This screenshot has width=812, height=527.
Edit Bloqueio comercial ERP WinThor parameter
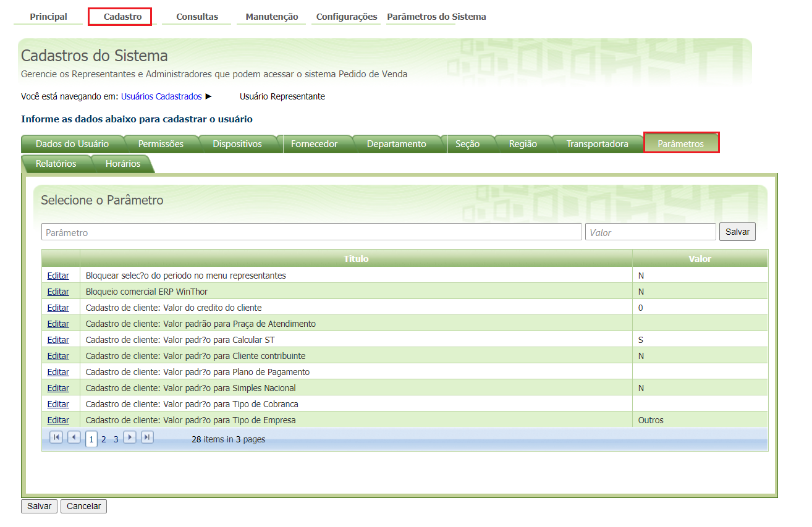pos(58,292)
